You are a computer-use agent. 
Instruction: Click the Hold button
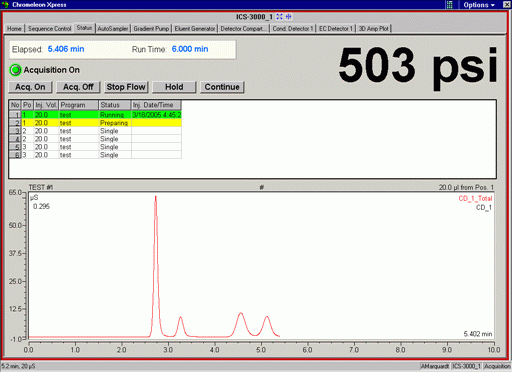click(174, 87)
